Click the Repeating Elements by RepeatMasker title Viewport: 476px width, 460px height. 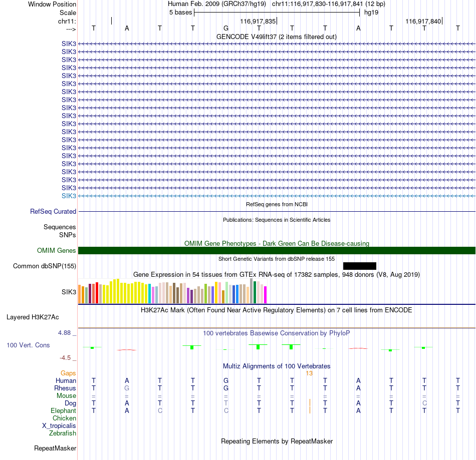pos(277,441)
